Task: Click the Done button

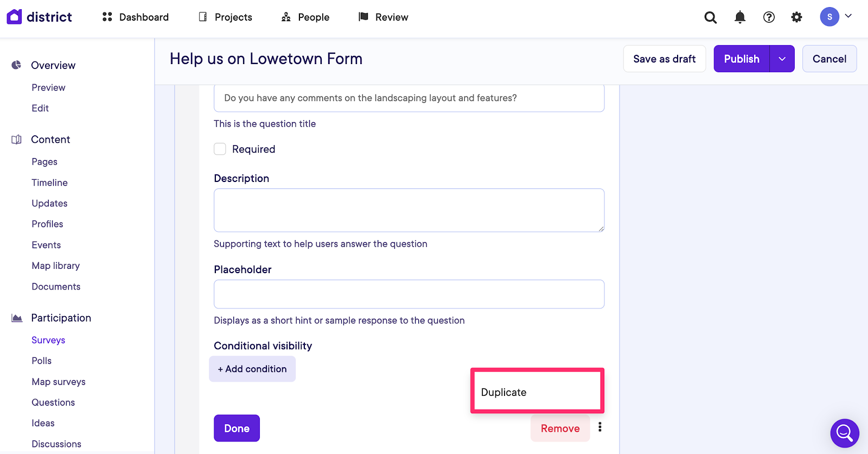Action: click(x=237, y=428)
